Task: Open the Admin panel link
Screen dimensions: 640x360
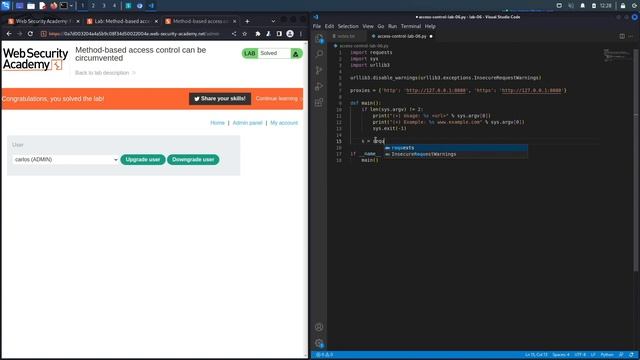Action: tap(247, 123)
